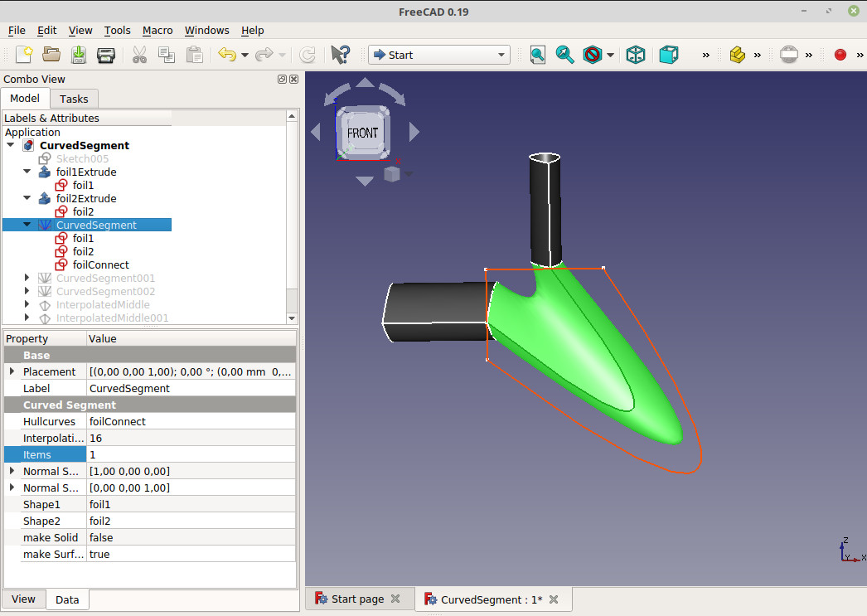Collapse the CurvedSegment document root node
Image resolution: width=867 pixels, height=616 pixels.
[x=11, y=145]
